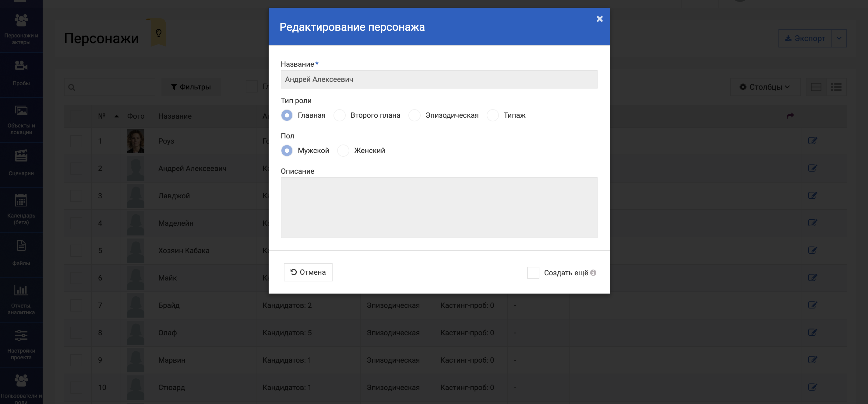Edit the Андрей Алексеевич row icon

click(x=812, y=168)
